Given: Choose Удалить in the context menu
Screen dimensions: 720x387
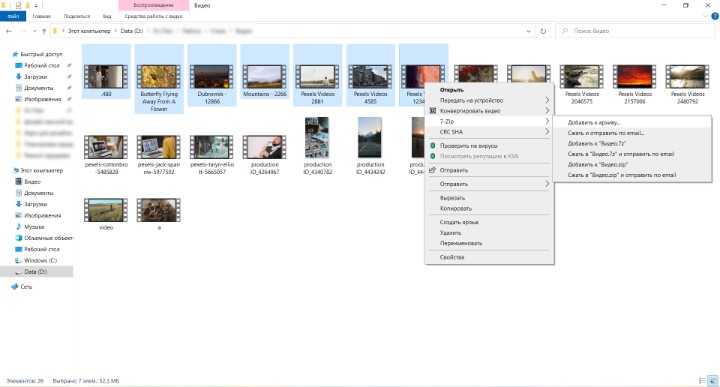Looking at the screenshot, I should (489, 233).
